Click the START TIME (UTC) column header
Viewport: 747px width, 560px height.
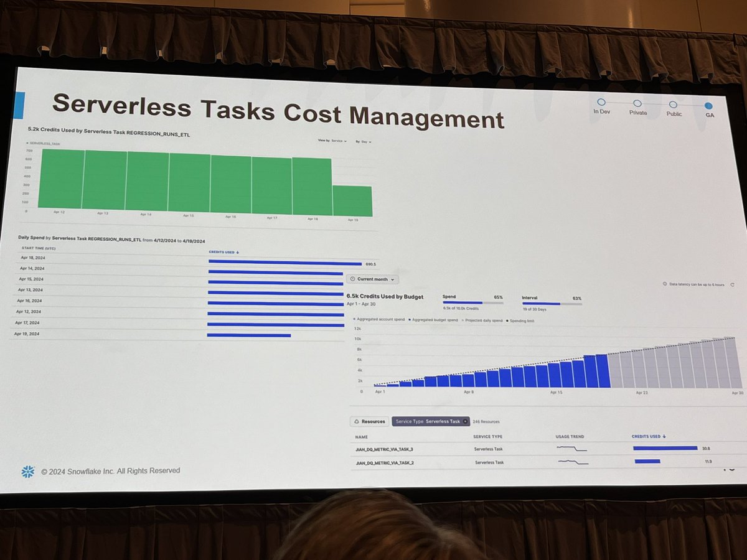[37, 248]
